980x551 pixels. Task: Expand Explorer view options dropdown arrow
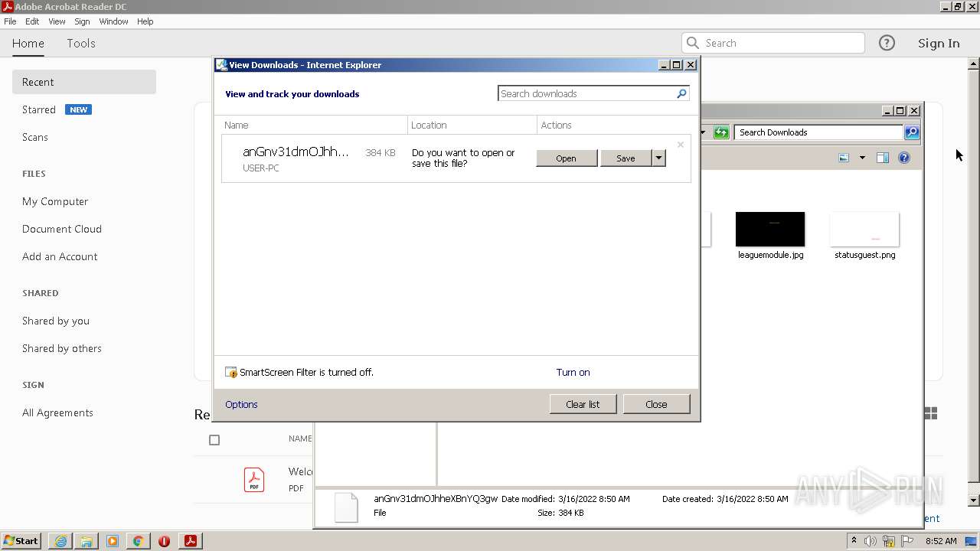[862, 158]
